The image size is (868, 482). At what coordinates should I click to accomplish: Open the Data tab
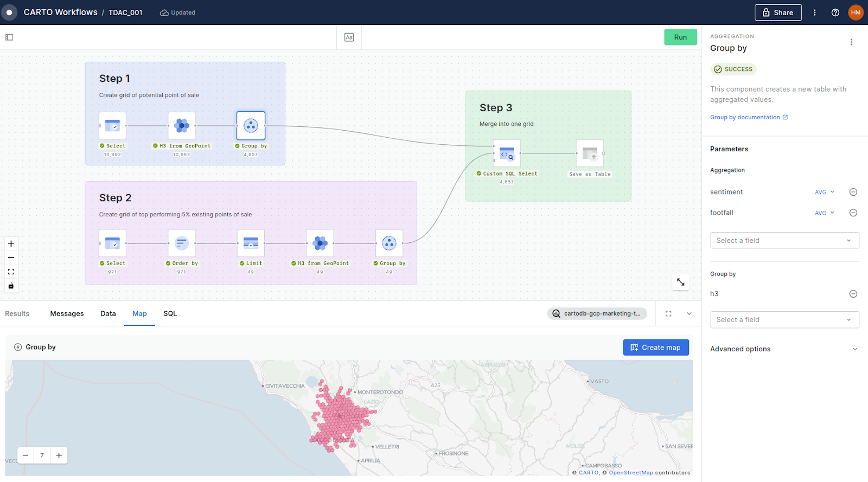pos(108,313)
